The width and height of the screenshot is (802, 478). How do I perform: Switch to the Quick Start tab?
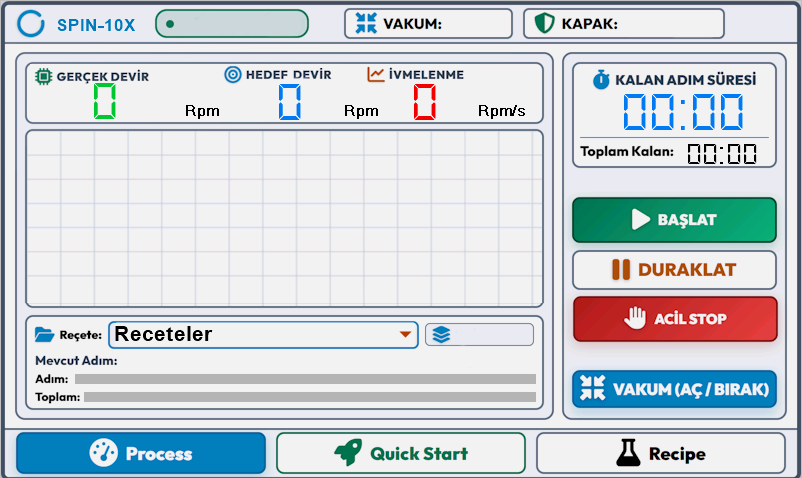pos(401,453)
